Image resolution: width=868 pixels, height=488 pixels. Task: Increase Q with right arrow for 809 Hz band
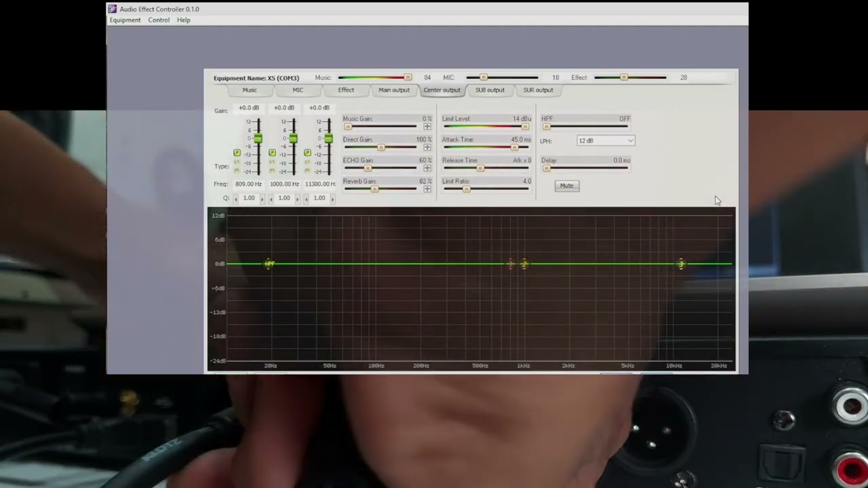tap(262, 199)
